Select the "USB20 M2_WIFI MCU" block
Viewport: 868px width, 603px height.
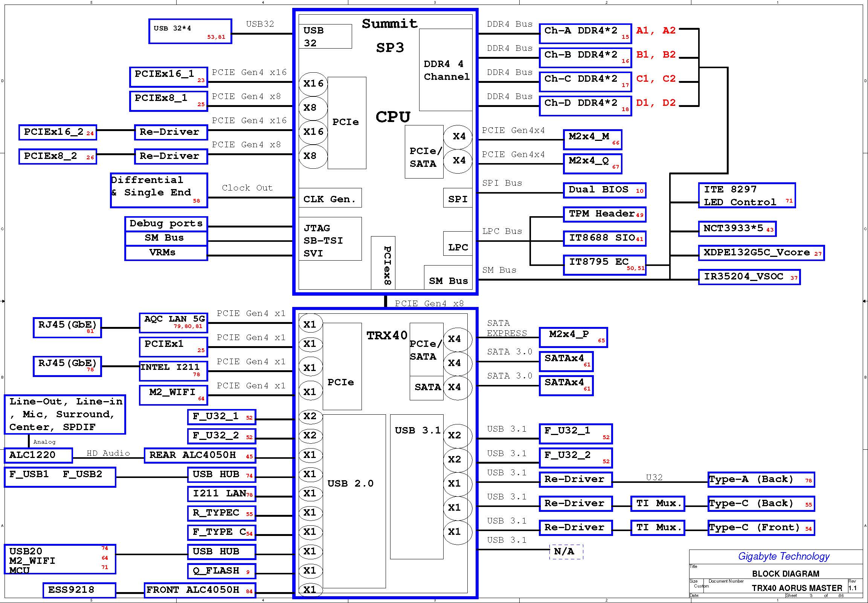[x=60, y=560]
